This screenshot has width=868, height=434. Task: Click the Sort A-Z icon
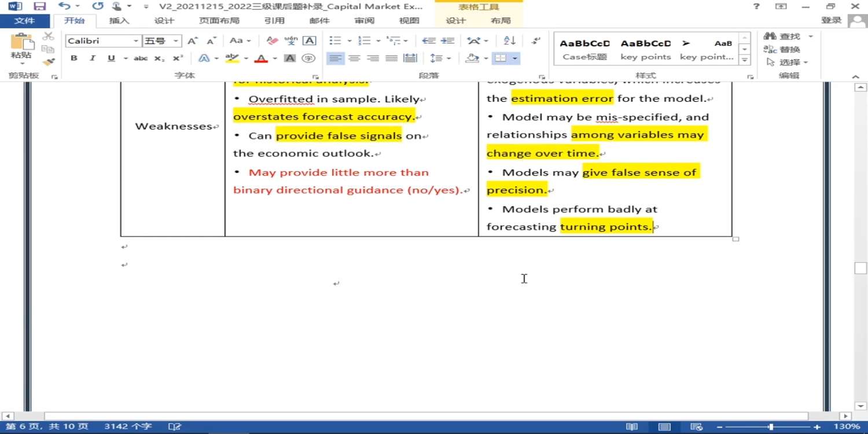pos(509,41)
